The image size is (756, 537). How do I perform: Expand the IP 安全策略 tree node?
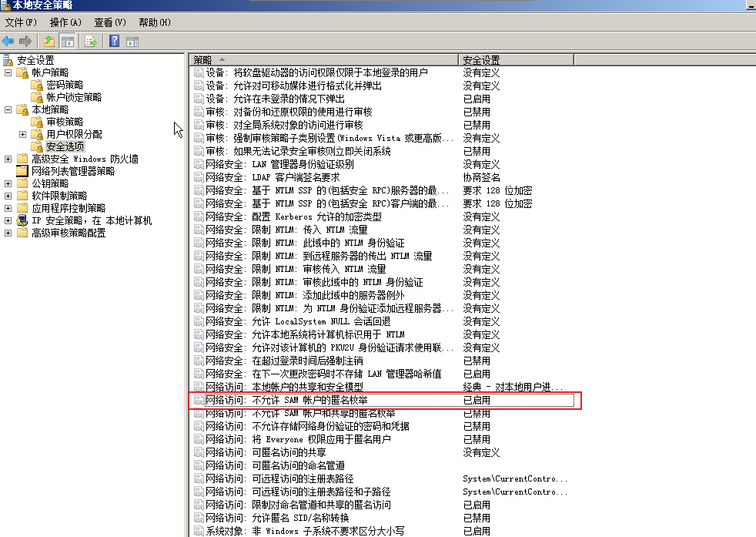click(8, 220)
